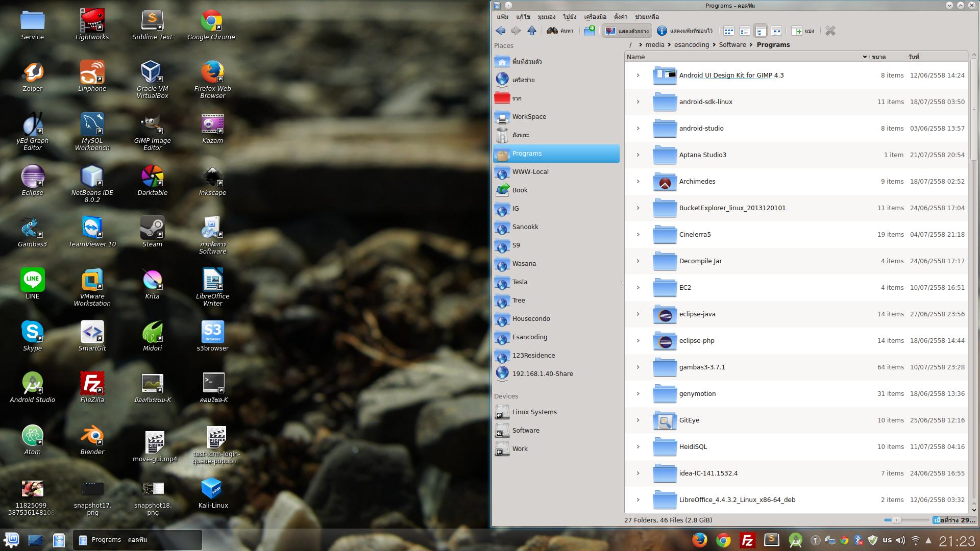The height and width of the screenshot is (551, 980).
Task: Expand the android-sdk-linux folder
Action: click(638, 102)
